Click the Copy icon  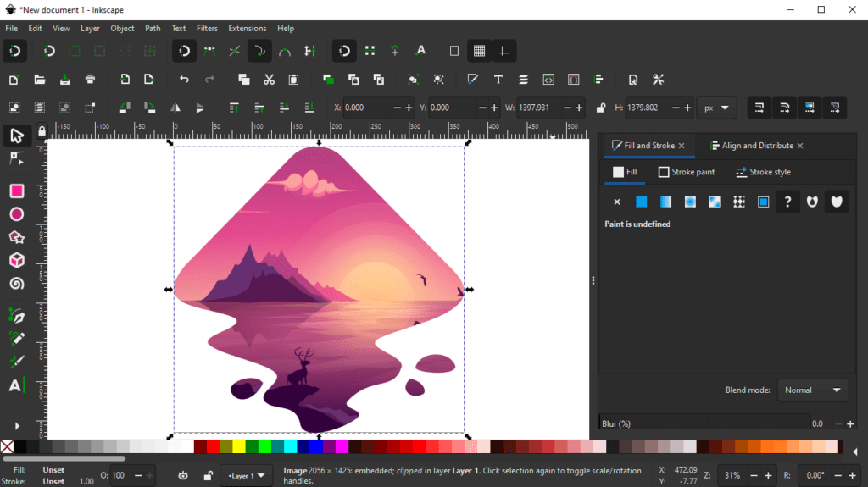tap(243, 80)
